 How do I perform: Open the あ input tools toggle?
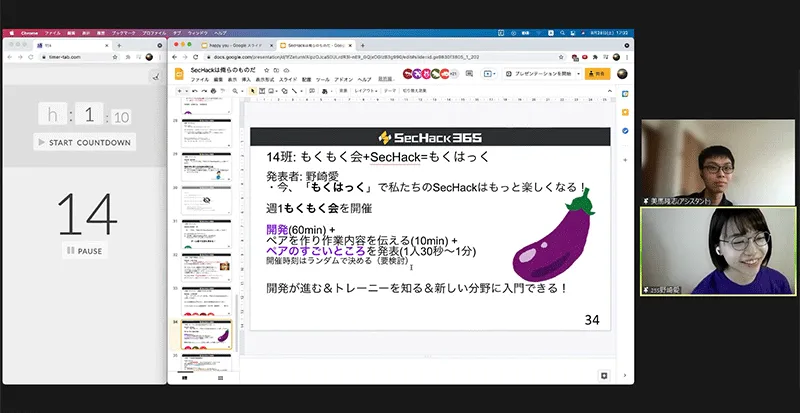(x=325, y=91)
